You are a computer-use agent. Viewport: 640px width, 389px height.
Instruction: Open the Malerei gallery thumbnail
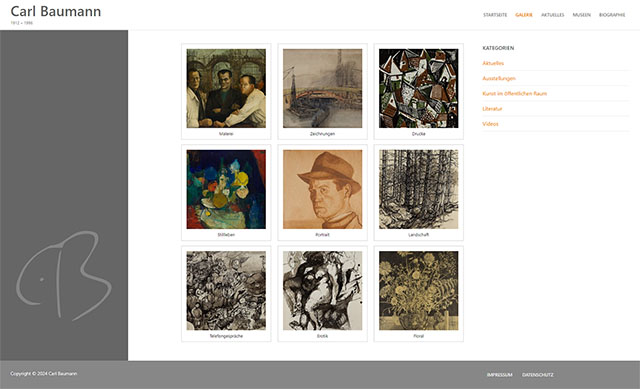(x=226, y=89)
